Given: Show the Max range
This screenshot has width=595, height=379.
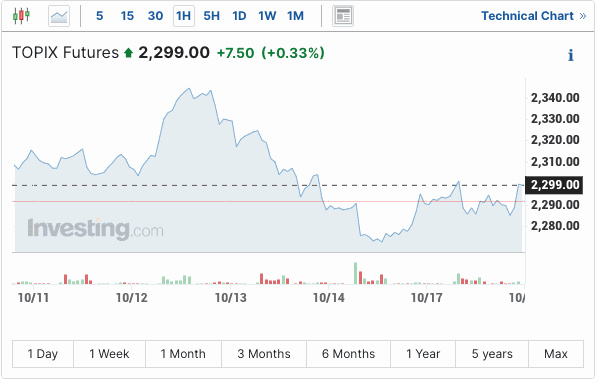Looking at the screenshot, I should [556, 354].
